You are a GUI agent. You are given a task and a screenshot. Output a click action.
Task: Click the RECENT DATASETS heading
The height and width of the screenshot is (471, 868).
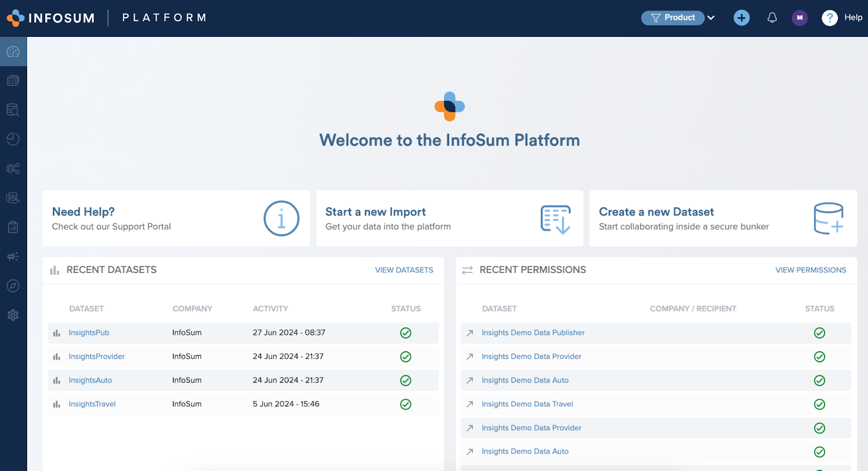pyautogui.click(x=111, y=270)
